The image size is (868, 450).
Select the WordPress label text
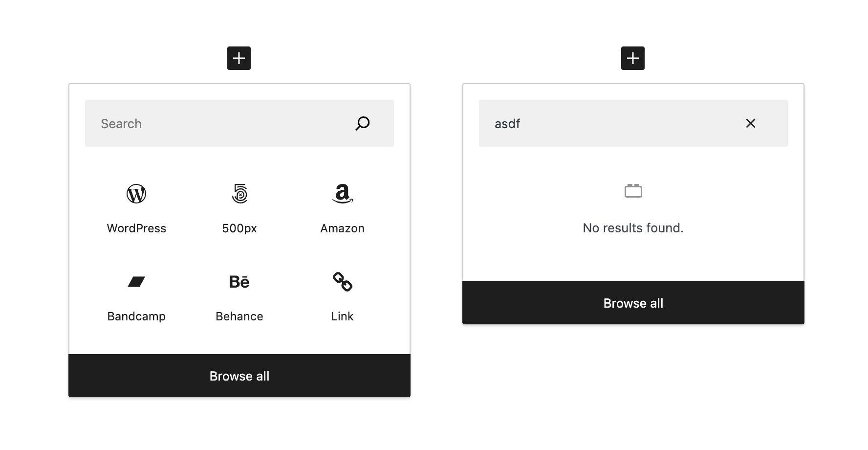[x=136, y=228]
